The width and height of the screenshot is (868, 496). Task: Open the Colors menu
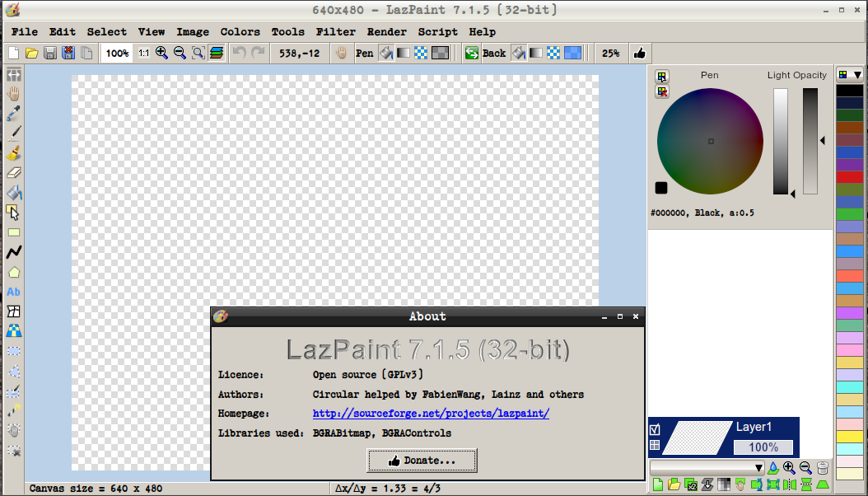click(240, 32)
